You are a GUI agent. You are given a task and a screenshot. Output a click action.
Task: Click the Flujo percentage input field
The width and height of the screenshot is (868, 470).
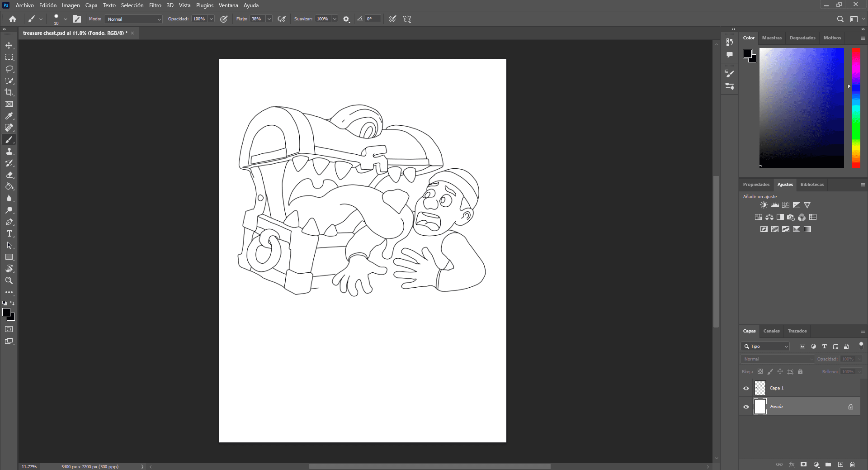point(257,19)
